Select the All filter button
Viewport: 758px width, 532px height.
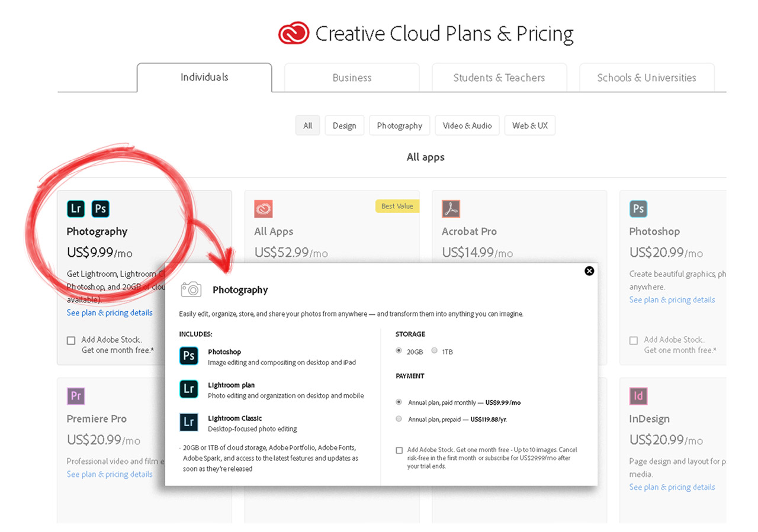[x=308, y=125]
